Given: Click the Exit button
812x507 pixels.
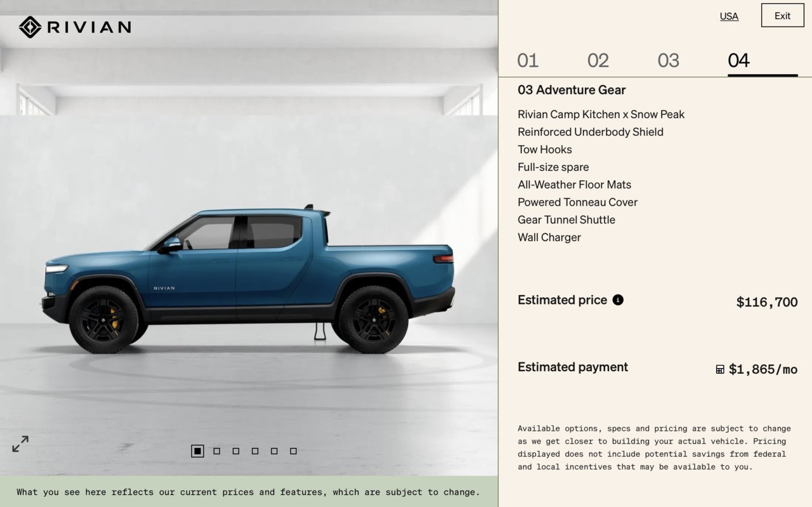Looking at the screenshot, I should pos(782,16).
